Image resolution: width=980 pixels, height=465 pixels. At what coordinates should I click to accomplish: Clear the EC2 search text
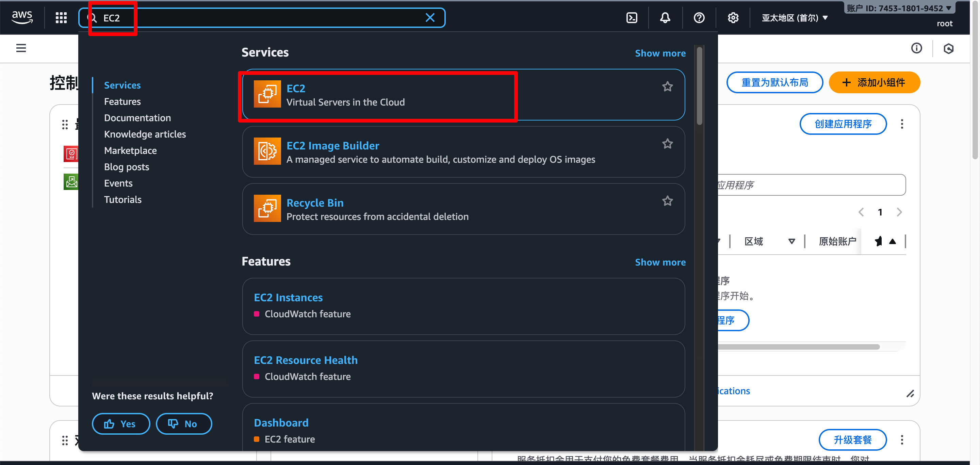(x=430, y=17)
